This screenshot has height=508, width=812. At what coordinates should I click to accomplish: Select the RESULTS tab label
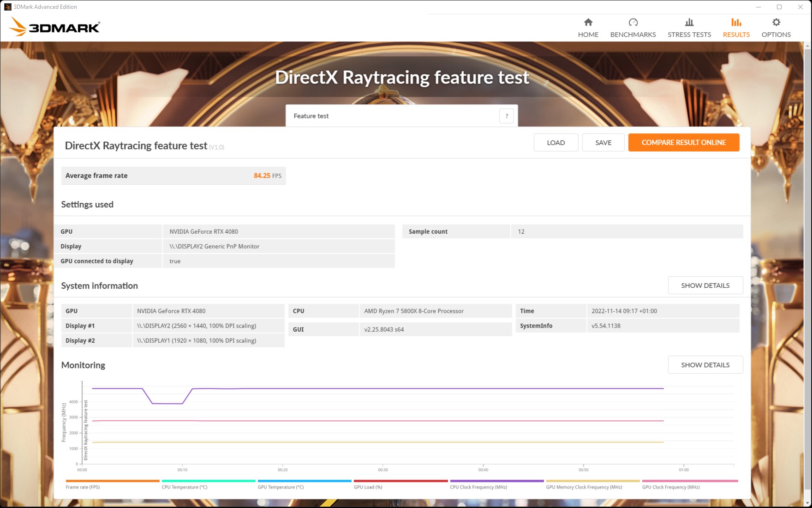click(x=736, y=35)
